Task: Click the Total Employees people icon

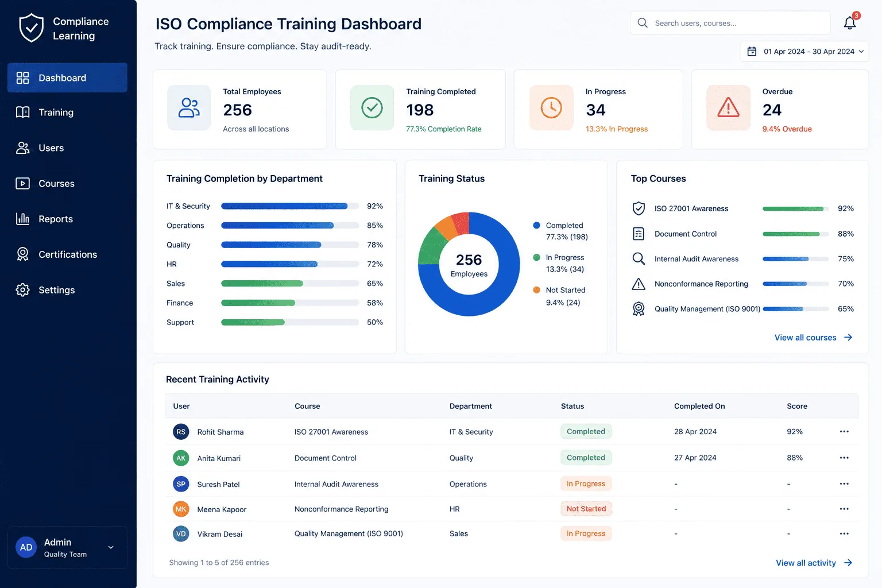Action: 189,108
